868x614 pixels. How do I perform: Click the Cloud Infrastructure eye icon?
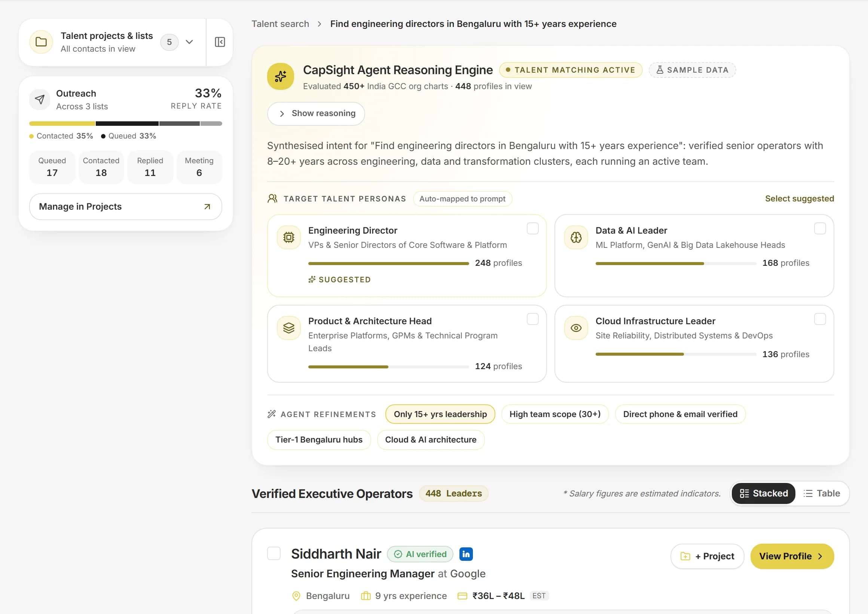[576, 328]
